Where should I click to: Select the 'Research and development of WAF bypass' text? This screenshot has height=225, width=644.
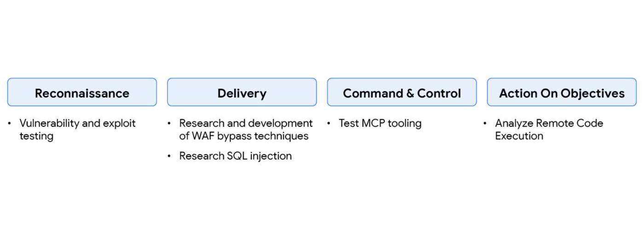tap(246, 129)
